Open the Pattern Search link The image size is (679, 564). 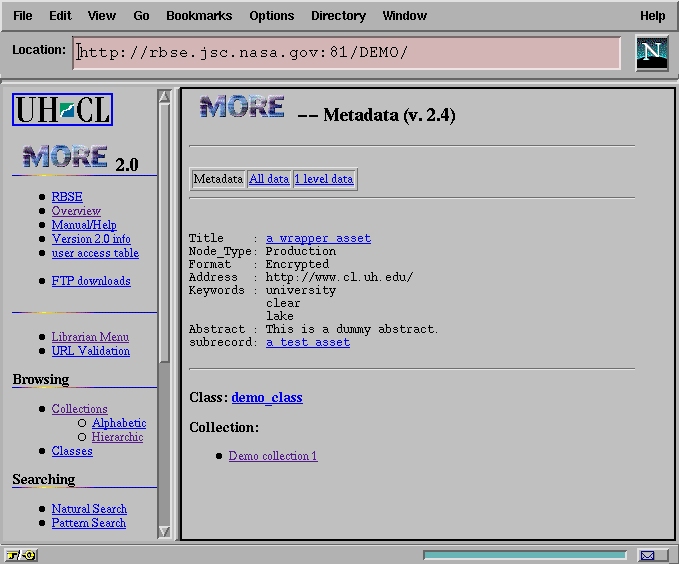(x=89, y=523)
